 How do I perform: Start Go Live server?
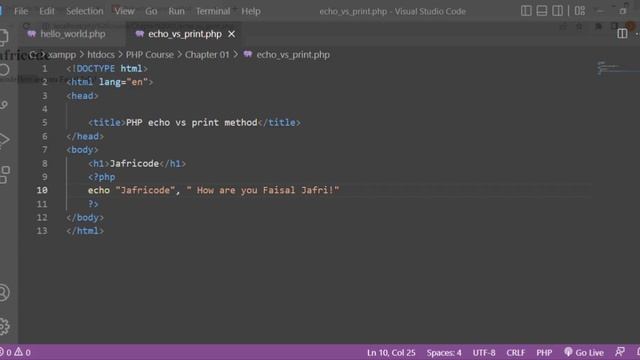pyautogui.click(x=584, y=352)
